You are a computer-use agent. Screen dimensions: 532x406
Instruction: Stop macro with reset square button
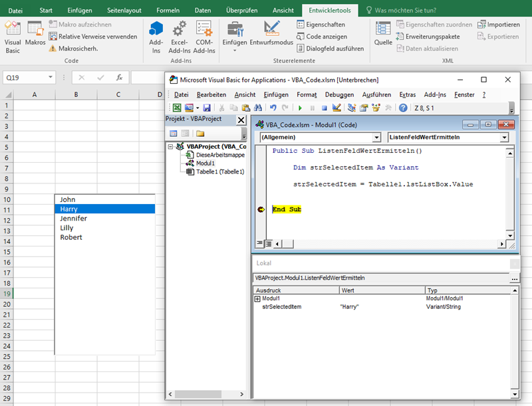point(325,108)
